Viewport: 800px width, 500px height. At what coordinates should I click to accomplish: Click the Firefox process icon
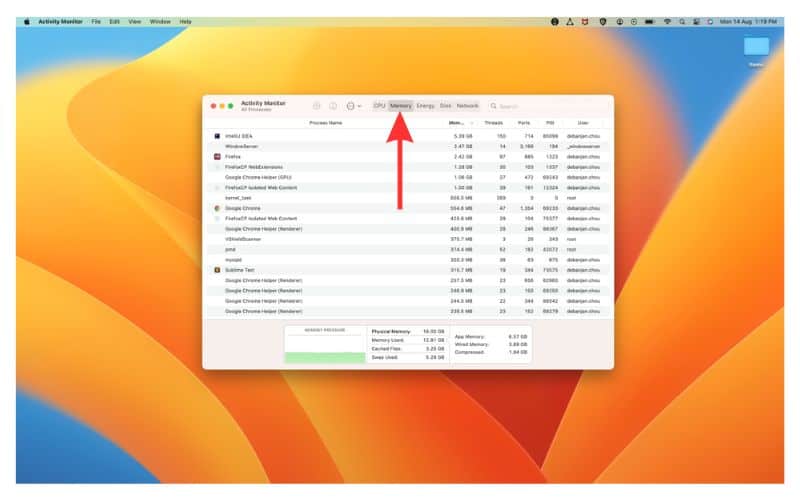tap(217, 156)
